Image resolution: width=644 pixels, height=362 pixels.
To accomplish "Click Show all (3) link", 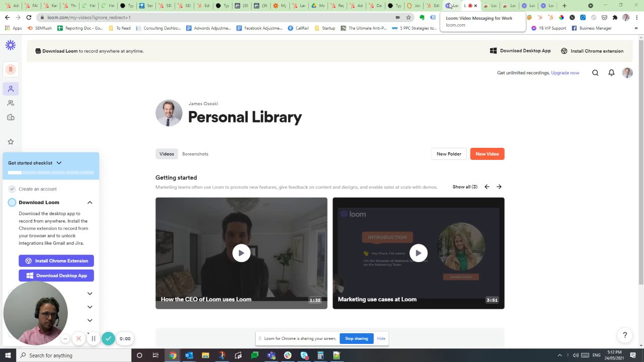I will click(465, 187).
